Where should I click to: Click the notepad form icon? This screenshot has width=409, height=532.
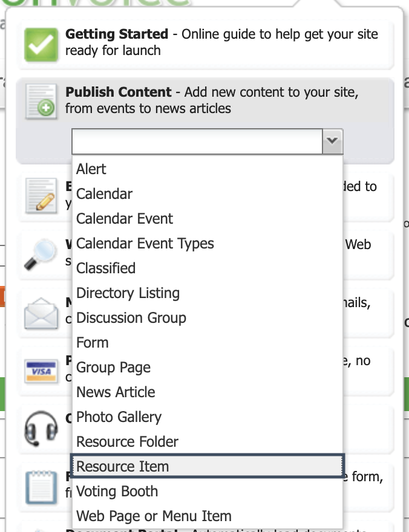click(x=41, y=487)
